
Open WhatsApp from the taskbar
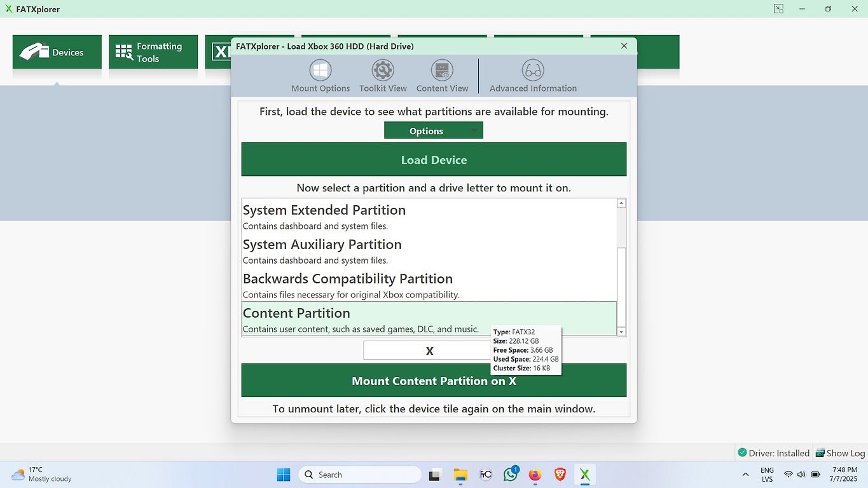pos(511,475)
